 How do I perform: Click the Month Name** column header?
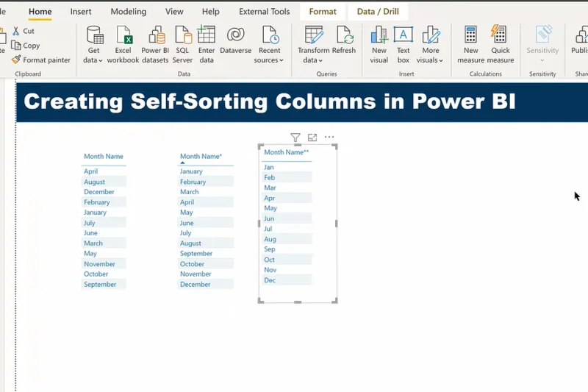pos(287,152)
